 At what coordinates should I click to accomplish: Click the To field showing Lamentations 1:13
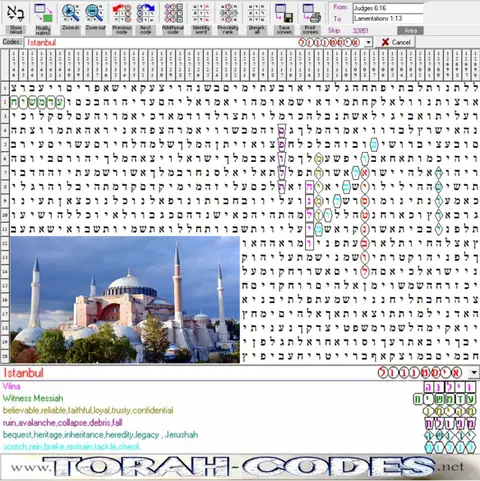click(x=388, y=19)
